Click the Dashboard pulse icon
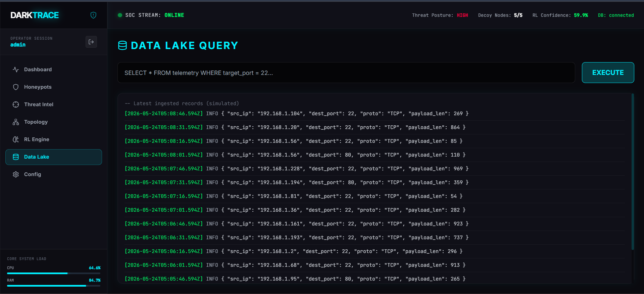The width and height of the screenshot is (644, 294). click(16, 70)
